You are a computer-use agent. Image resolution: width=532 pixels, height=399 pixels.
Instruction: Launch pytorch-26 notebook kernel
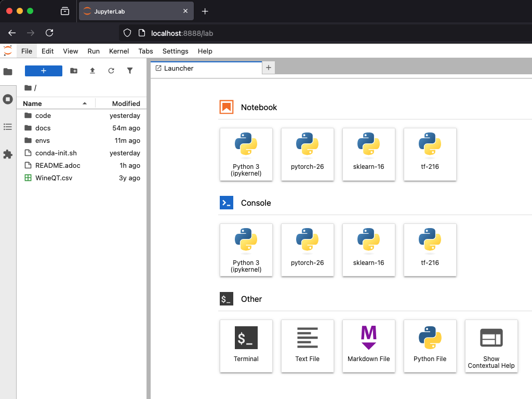[x=308, y=154]
